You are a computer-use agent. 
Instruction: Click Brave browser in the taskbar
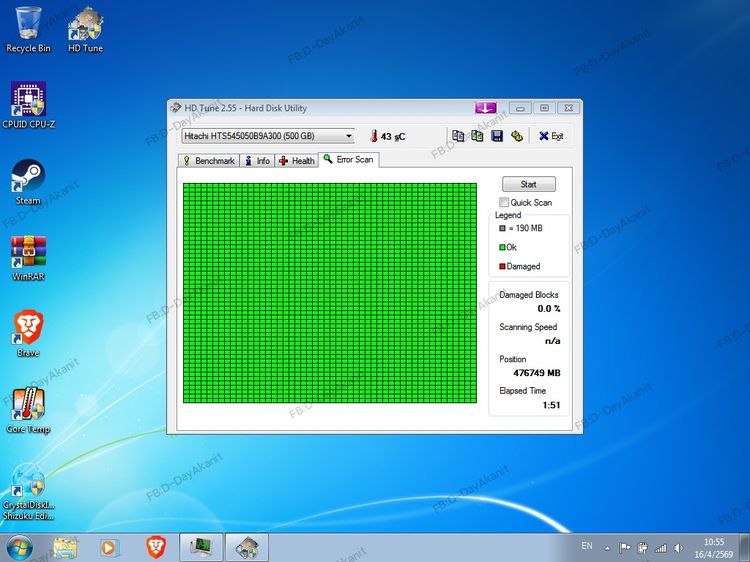[155, 547]
